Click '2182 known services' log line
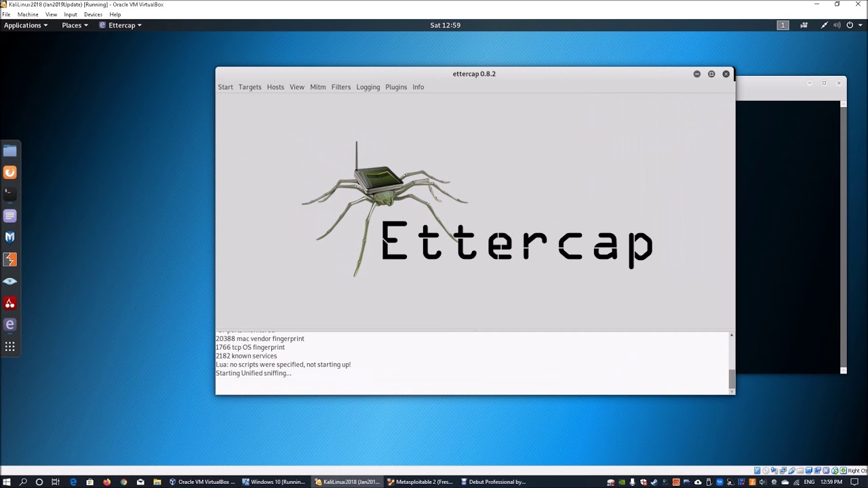 point(246,356)
